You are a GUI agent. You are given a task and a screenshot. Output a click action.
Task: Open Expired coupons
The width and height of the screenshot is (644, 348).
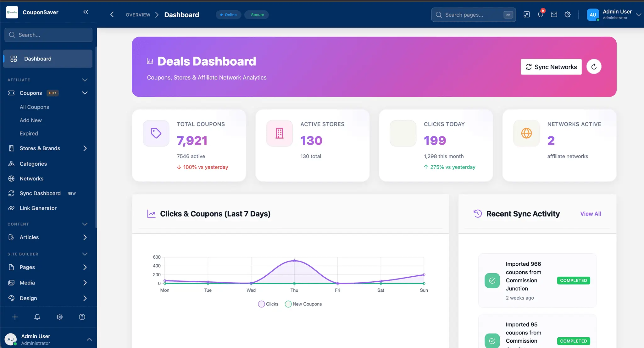(29, 133)
